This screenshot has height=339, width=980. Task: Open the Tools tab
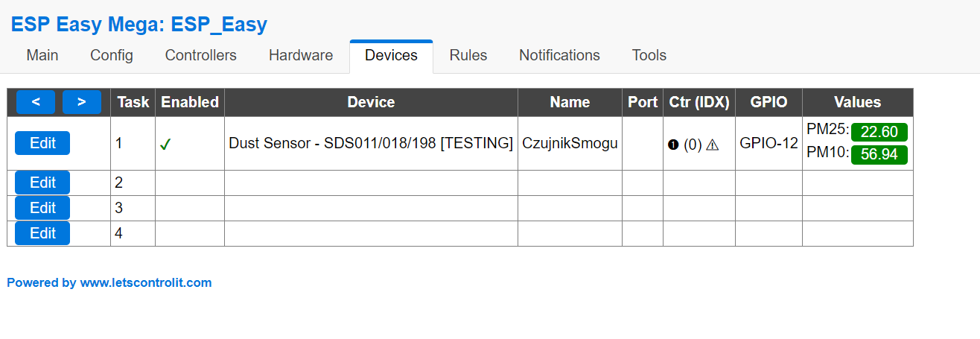pyautogui.click(x=649, y=55)
